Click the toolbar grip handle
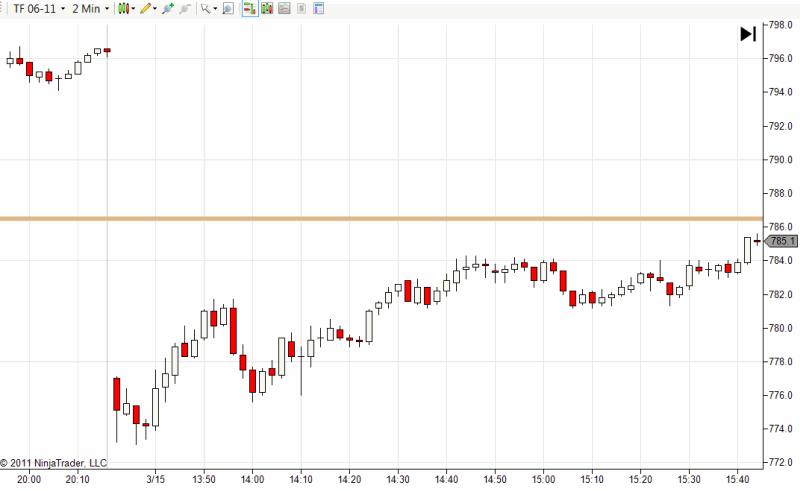 [x=3, y=9]
